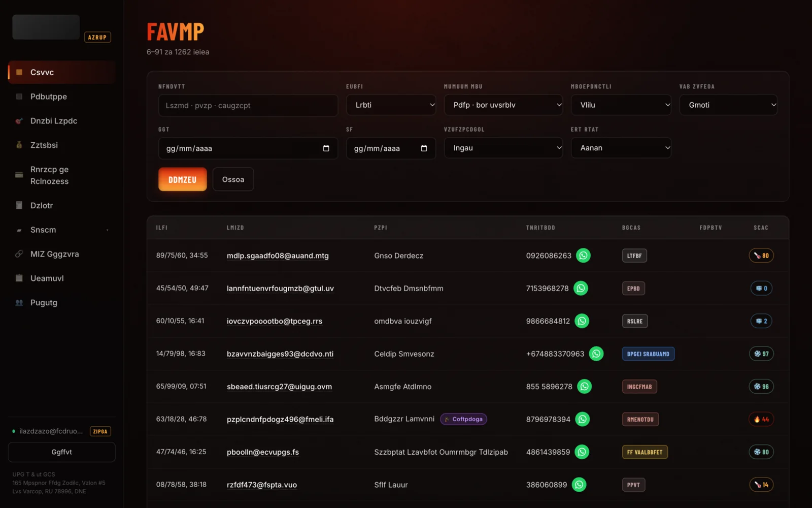Open Dnzbi Lzpdc sidebar section

pyautogui.click(x=62, y=121)
